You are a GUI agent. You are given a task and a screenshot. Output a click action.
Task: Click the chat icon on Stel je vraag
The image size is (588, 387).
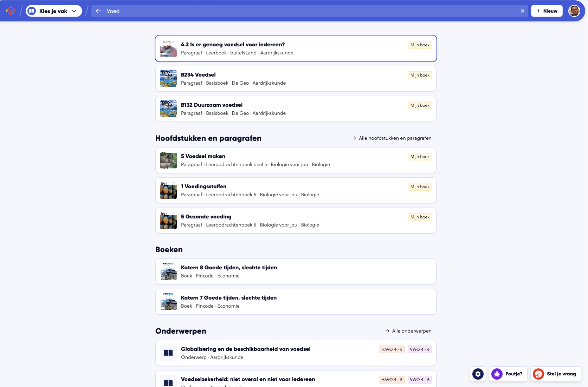537,374
